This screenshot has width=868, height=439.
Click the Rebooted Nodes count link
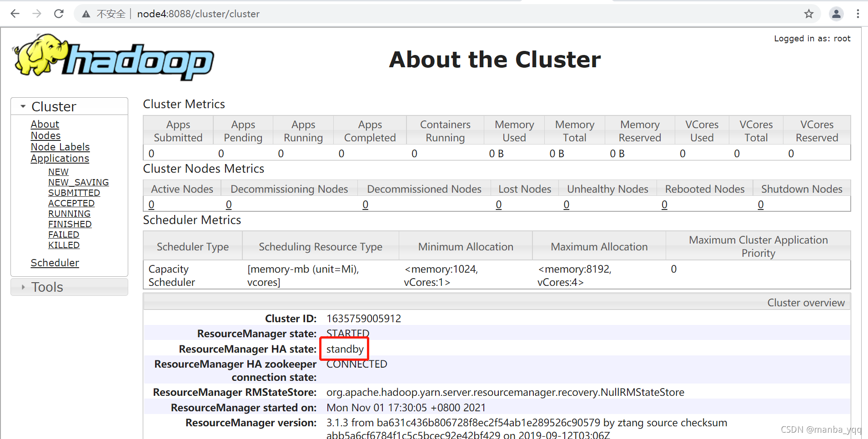664,205
